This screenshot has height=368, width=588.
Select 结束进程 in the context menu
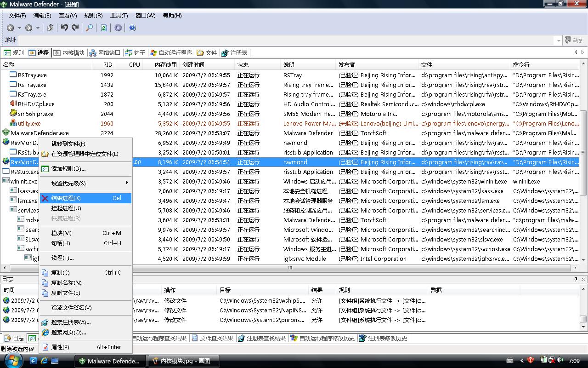tap(66, 198)
